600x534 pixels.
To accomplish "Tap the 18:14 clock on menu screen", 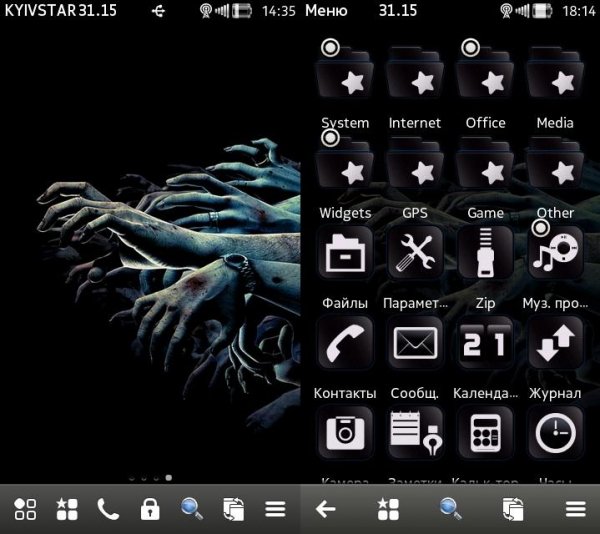I will [x=579, y=11].
